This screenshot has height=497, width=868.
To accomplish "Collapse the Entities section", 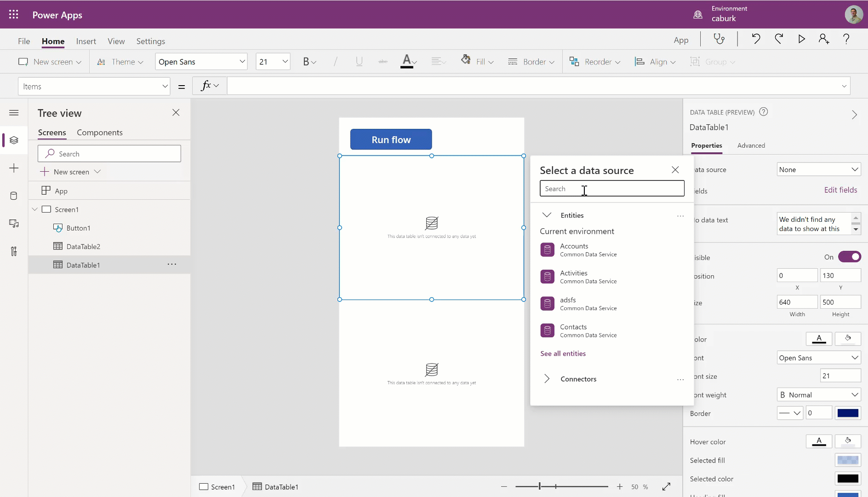I will pos(547,214).
